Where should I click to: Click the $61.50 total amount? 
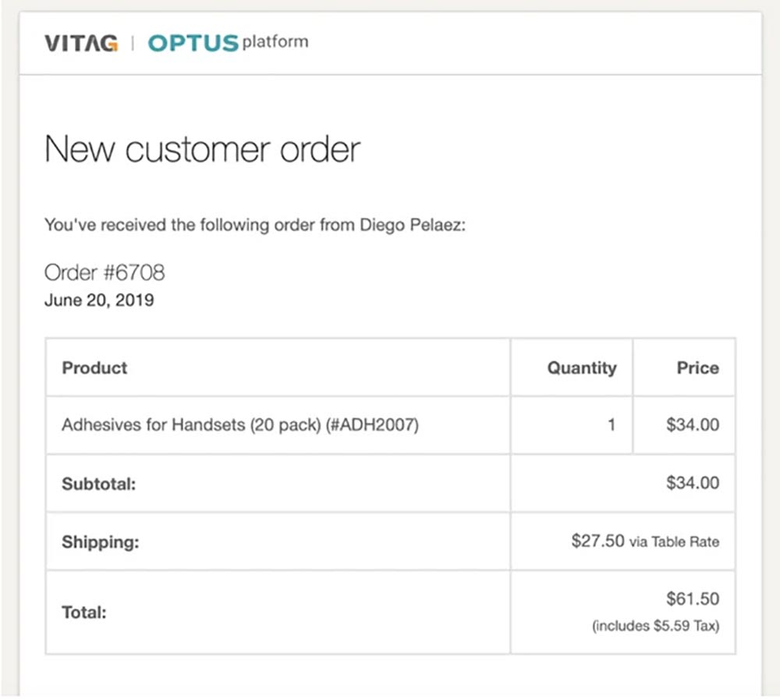692,599
